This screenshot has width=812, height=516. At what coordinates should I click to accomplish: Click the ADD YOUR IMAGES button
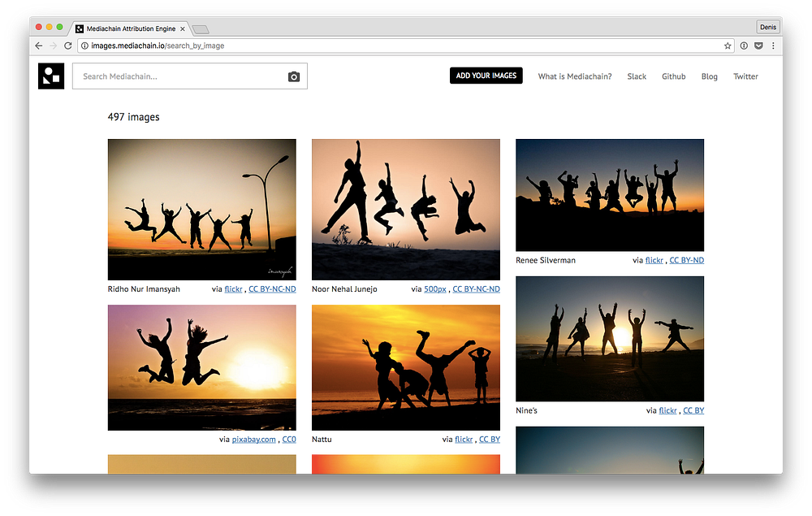[x=486, y=76]
